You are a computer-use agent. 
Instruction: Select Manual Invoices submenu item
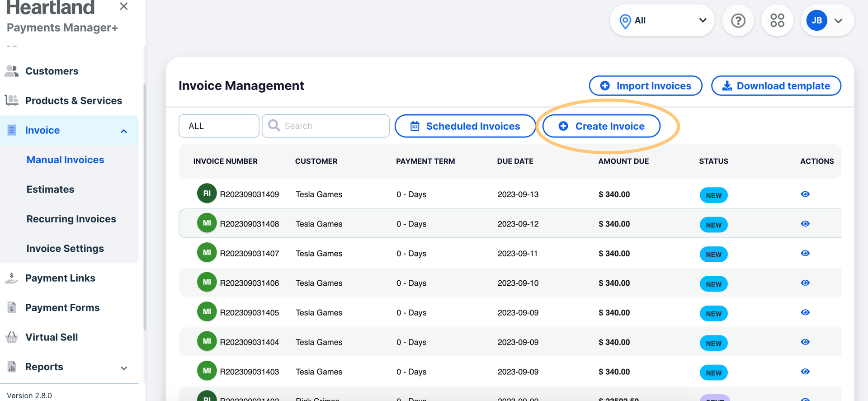click(x=65, y=160)
